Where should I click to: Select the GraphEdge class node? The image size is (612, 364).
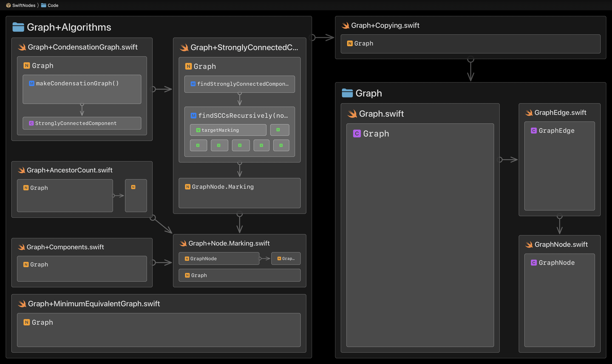(556, 130)
